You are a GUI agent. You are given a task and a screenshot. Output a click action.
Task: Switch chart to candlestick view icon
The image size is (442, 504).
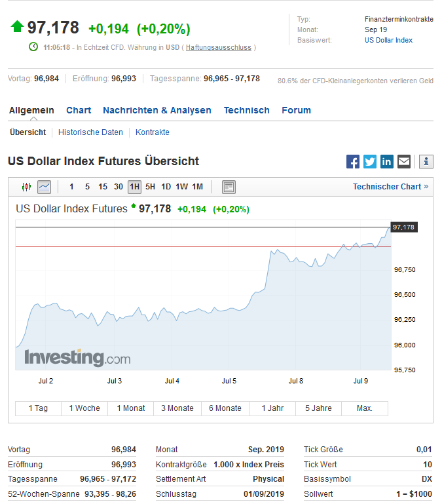pyautogui.click(x=26, y=187)
